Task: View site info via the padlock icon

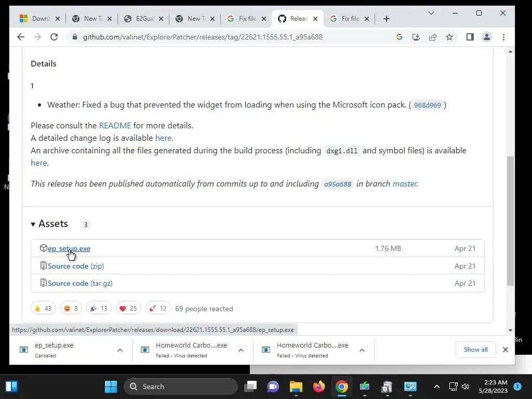Action: (75, 37)
